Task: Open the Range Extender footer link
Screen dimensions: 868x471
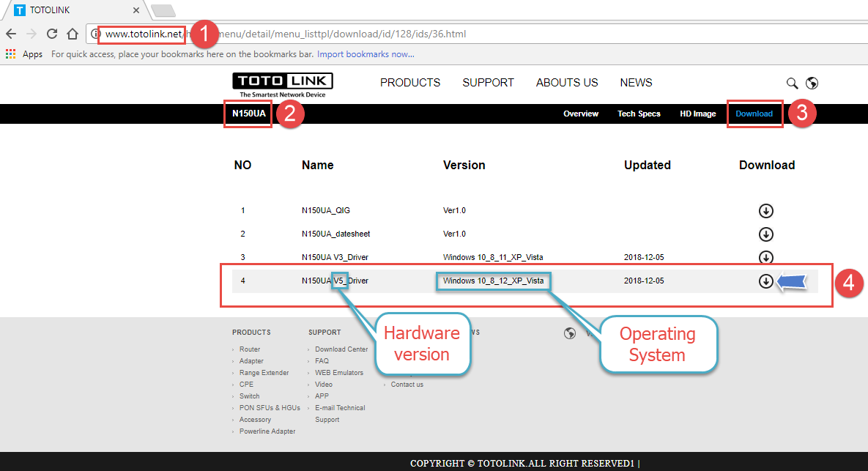Action: pos(264,373)
